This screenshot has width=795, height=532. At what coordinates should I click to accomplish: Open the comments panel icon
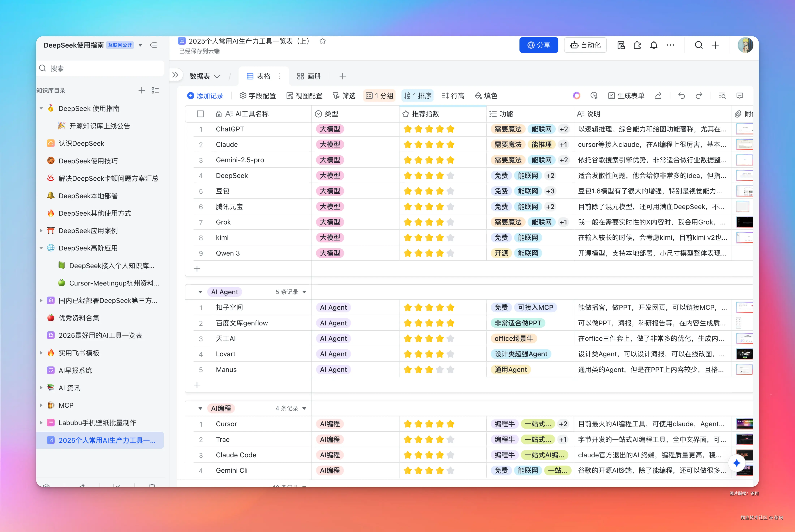point(740,96)
